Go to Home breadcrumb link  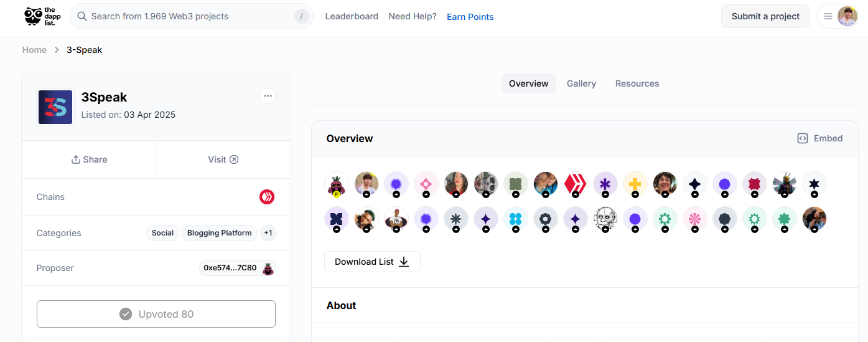[x=34, y=50]
